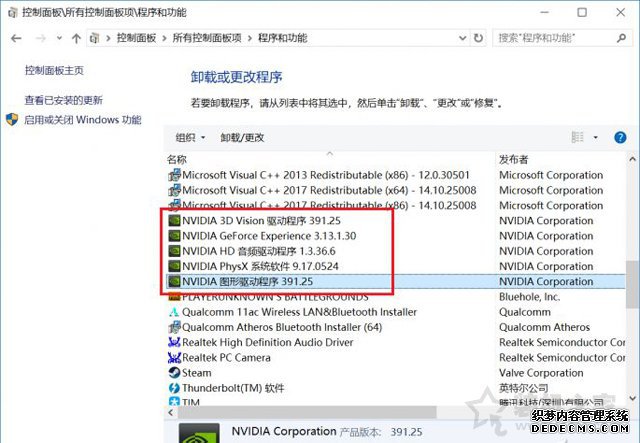
Task: Open help with the question mark icon
Action: click(620, 138)
